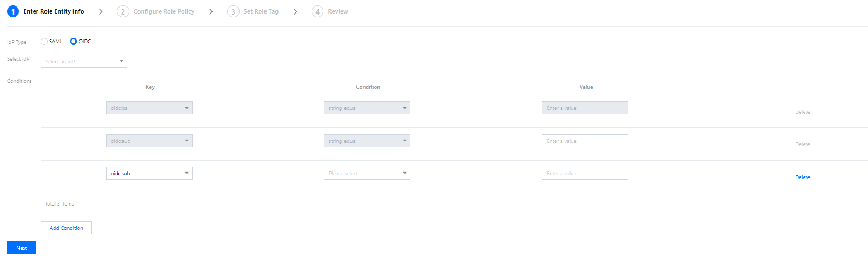
Task: Expand the oidc:iss key dropdown
Action: [149, 108]
